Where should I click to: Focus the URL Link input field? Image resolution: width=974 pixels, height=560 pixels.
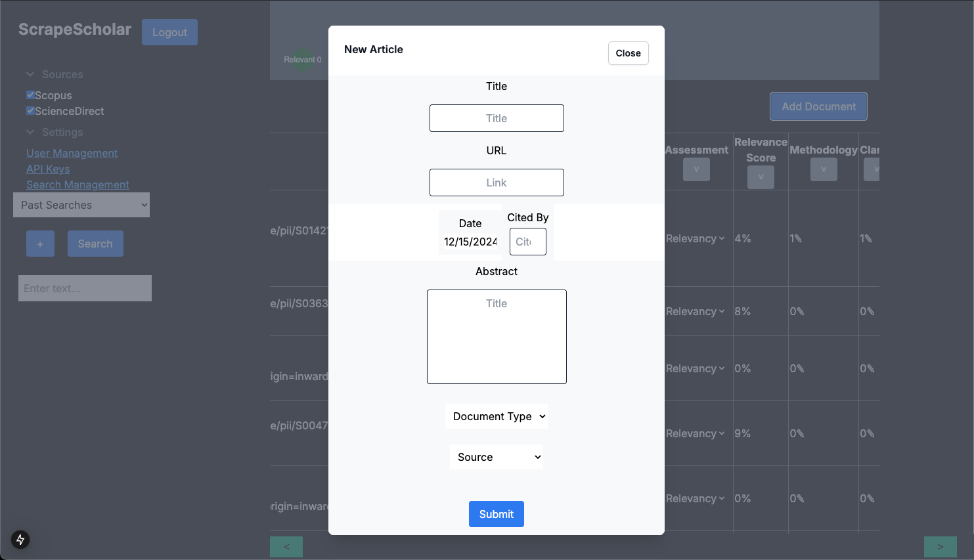497,183
